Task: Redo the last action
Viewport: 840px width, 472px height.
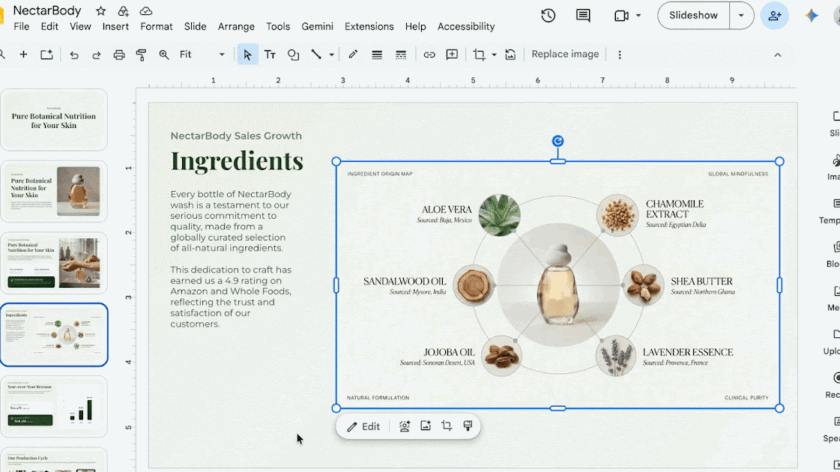Action: [96, 55]
